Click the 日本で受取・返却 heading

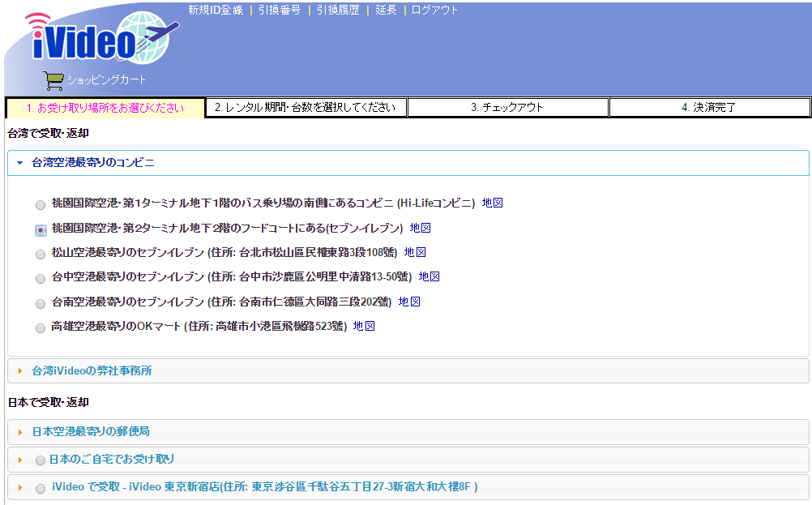pos(48,402)
